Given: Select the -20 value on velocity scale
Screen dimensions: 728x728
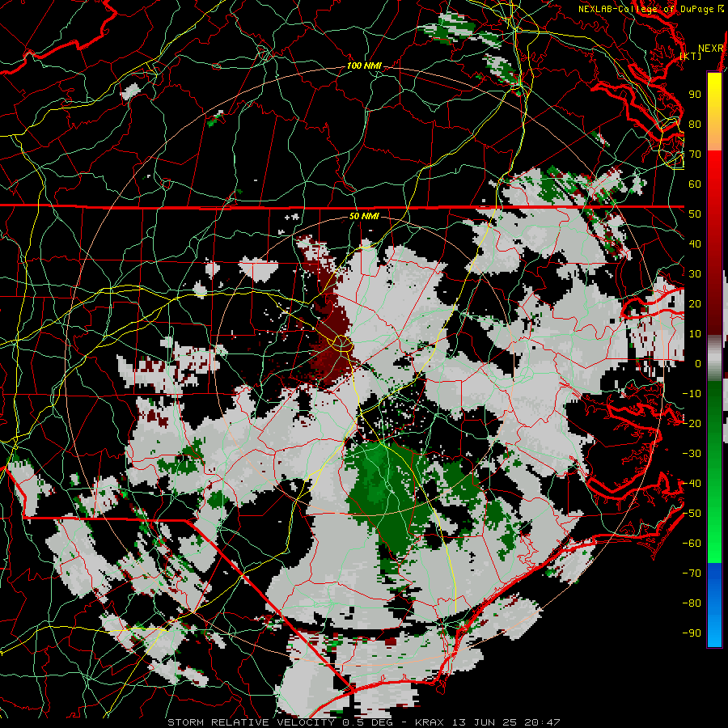Looking at the screenshot, I should (x=692, y=423).
